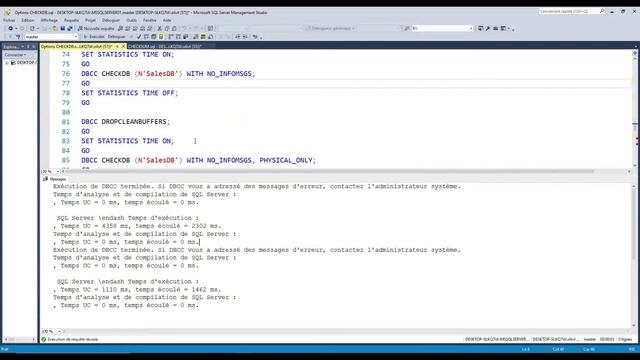Open the New Item dropdown arrow
The height and width of the screenshot is (360, 640).
point(38,28)
